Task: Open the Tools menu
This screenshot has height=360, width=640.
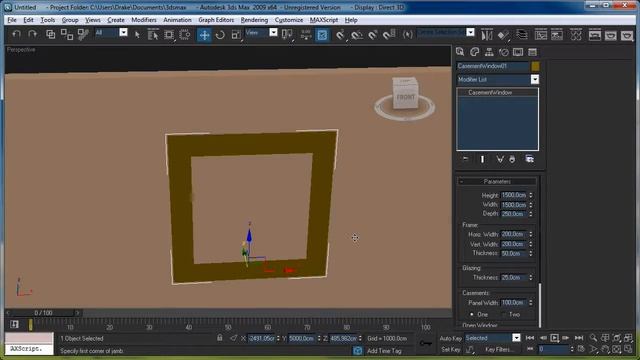Action: click(x=47, y=20)
